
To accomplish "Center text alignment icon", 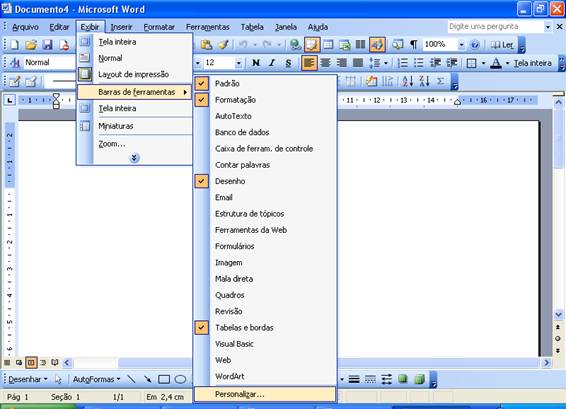I will tap(326, 63).
